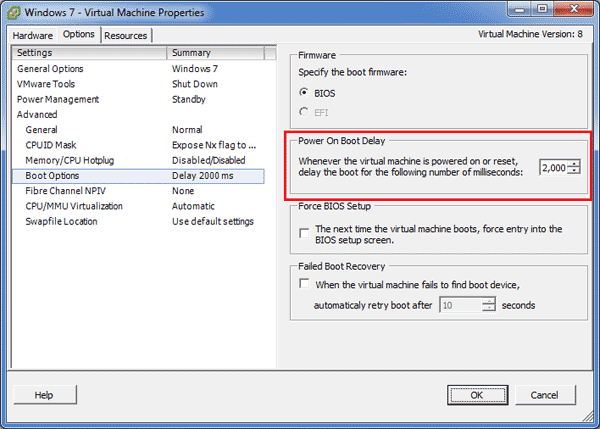Increase retry seconds with up arrow
600x429 pixels.
489,302
